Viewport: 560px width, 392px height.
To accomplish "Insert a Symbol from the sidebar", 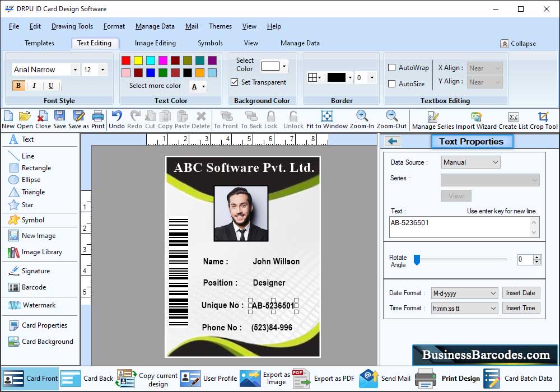I will click(x=26, y=220).
